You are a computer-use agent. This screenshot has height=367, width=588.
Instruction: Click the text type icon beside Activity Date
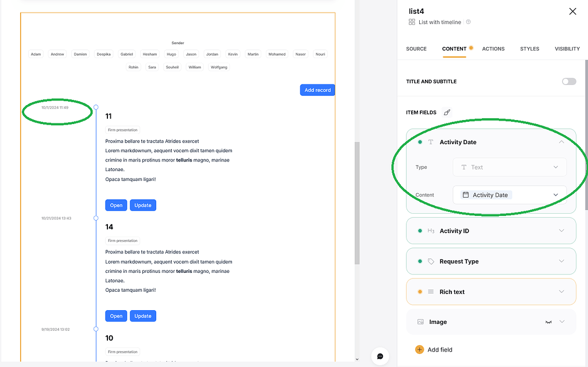(x=431, y=142)
